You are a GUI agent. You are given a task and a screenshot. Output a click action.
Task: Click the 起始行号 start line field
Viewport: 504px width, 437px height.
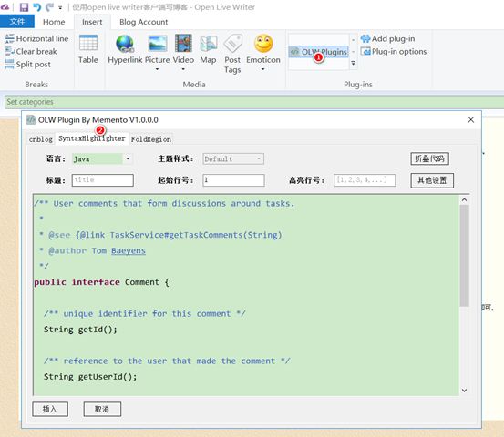233,180
